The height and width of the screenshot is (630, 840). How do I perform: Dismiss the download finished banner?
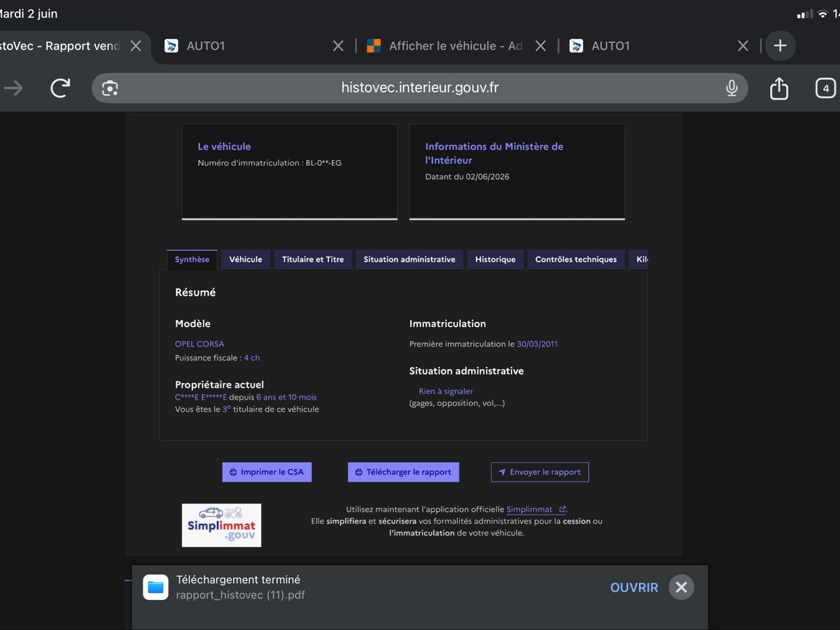pos(681,587)
